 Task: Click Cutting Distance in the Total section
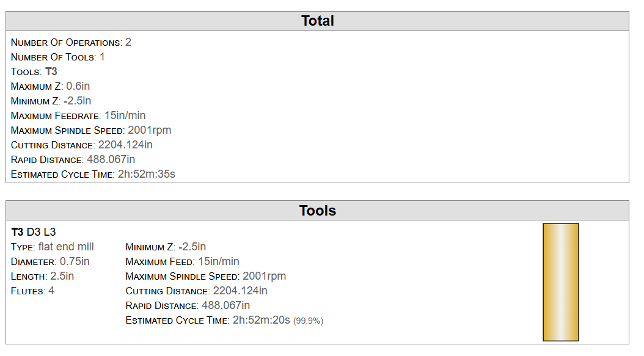[82, 145]
